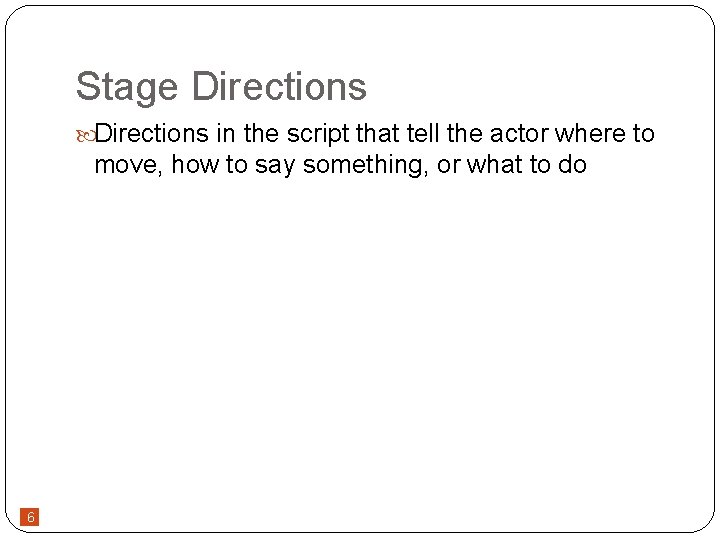
Task: Click the word actor in the bullet
Action: coord(517,134)
